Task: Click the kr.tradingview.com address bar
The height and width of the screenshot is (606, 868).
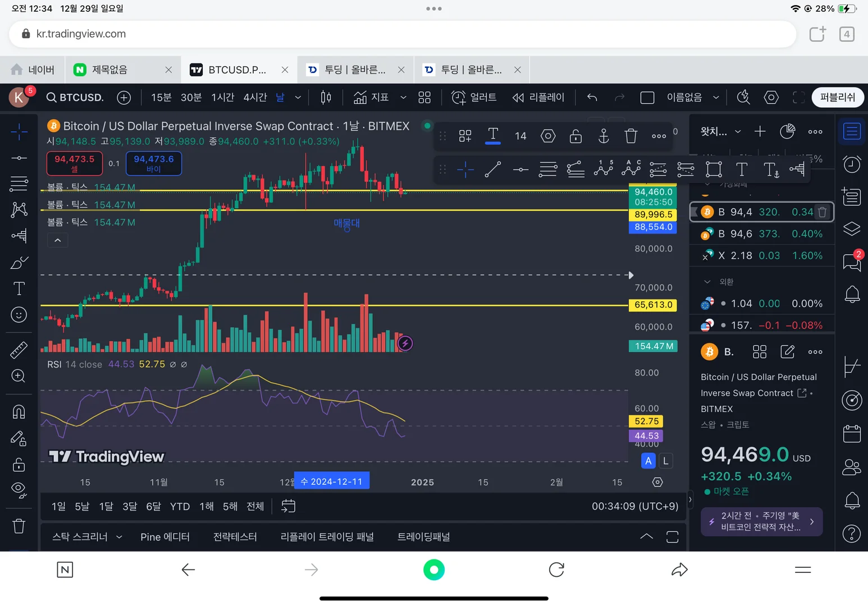Action: [x=403, y=34]
